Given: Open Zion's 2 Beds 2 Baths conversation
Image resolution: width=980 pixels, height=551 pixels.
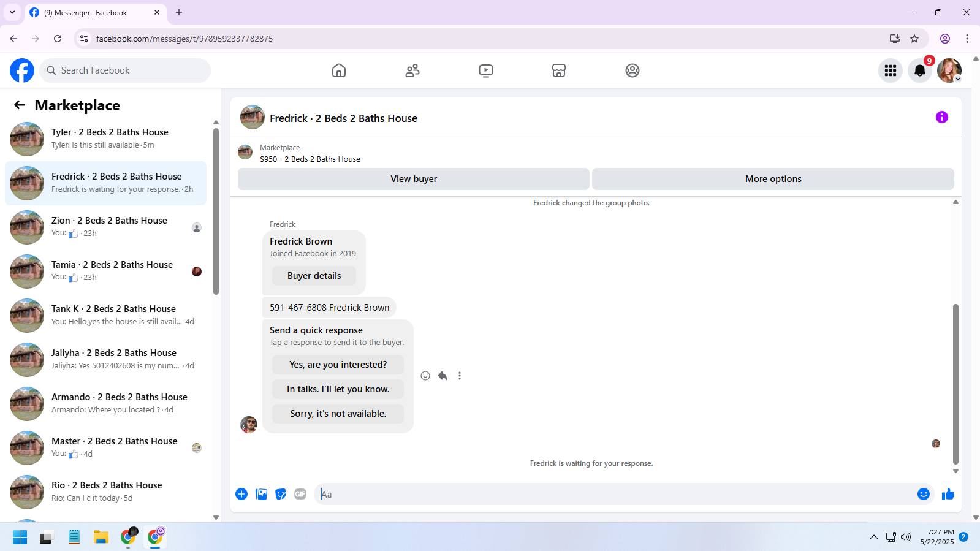Looking at the screenshot, I should click(105, 227).
